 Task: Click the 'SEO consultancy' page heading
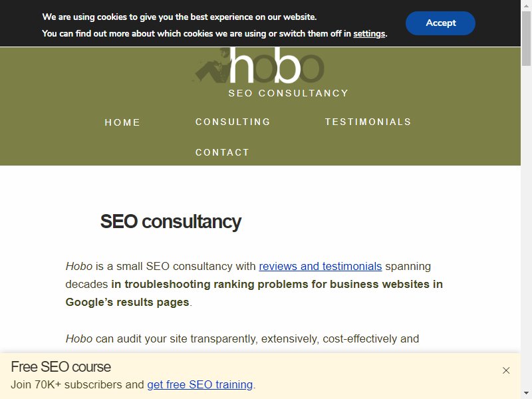pos(171,221)
